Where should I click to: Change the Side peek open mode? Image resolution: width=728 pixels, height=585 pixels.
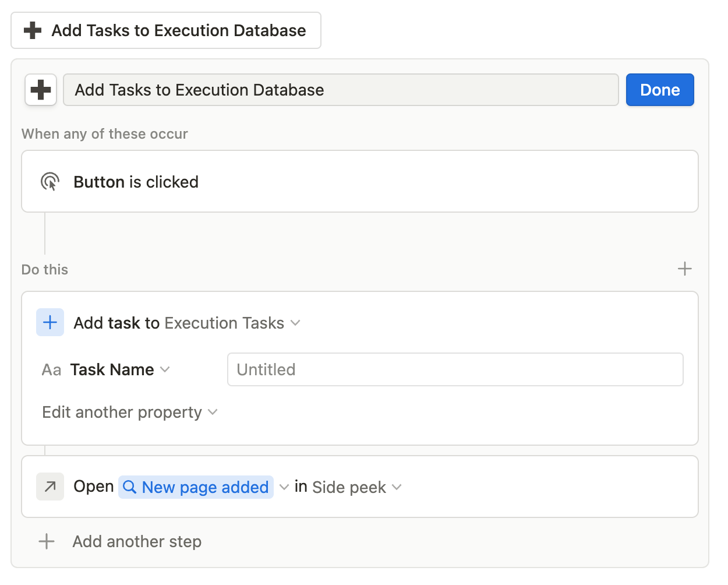[x=356, y=487]
